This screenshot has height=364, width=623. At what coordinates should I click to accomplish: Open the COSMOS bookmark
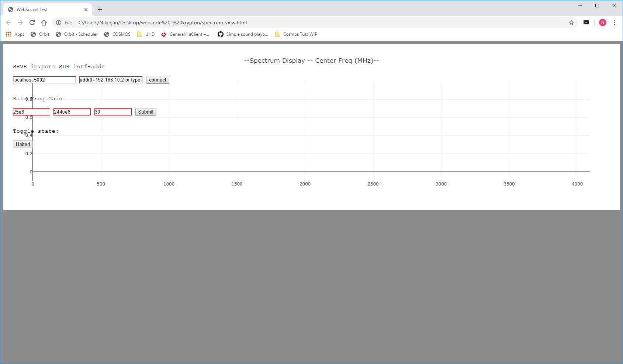click(x=117, y=34)
